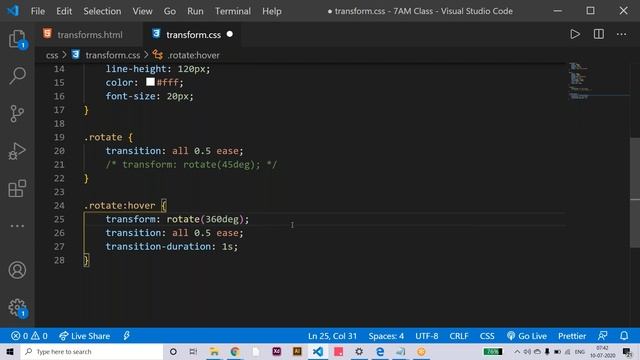Change UTF-8 file encoding
The image size is (640, 360).
point(427,336)
